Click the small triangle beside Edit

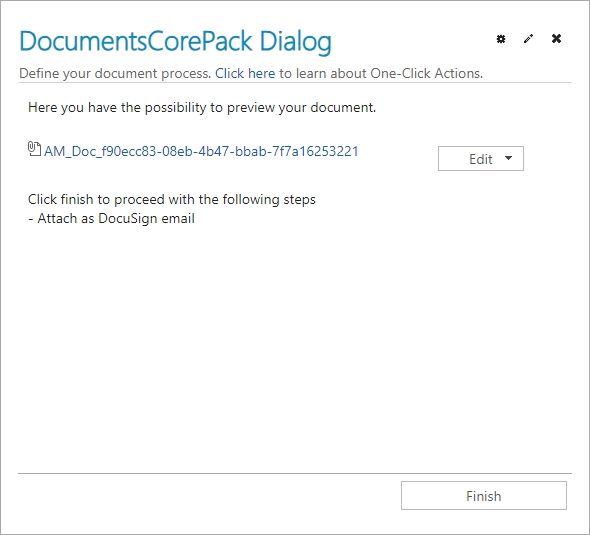click(508, 158)
